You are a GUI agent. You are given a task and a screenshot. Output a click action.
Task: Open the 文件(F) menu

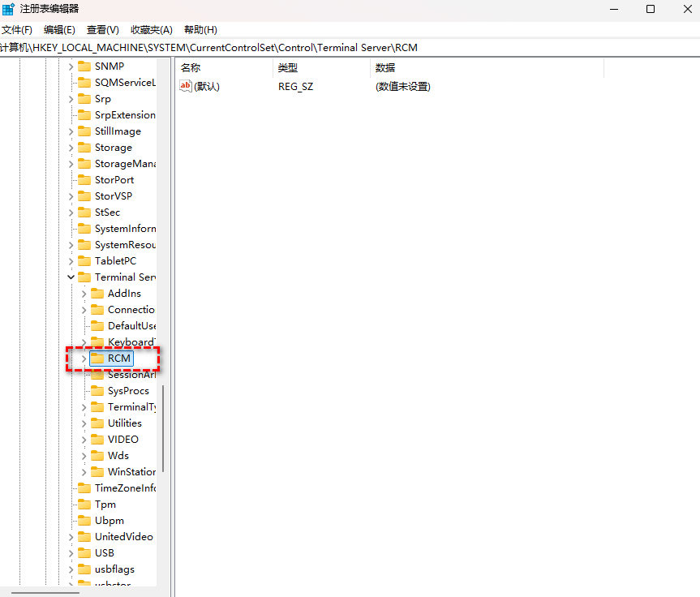[16, 30]
